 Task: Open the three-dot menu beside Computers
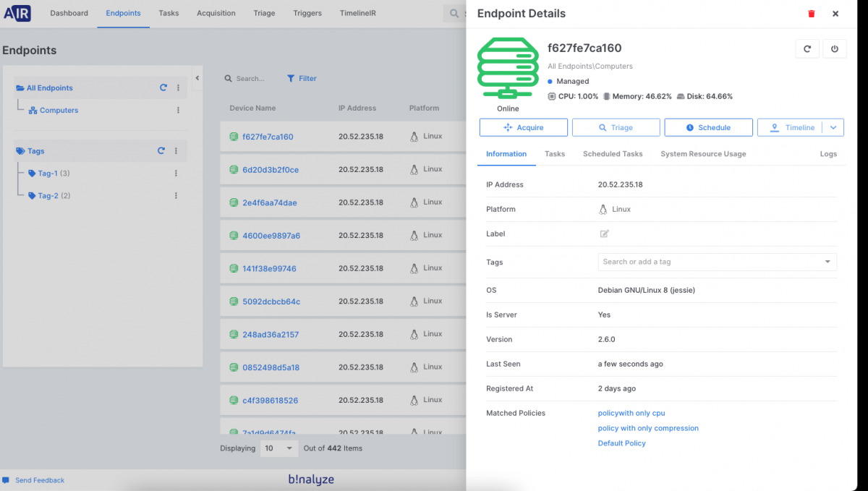point(178,111)
